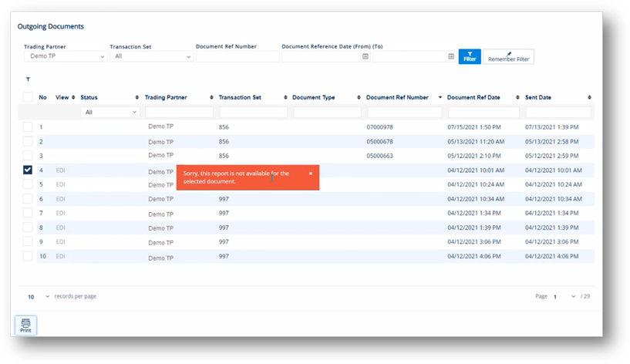Change the records per page dropdown
The height and width of the screenshot is (364, 630).
pyautogui.click(x=40, y=296)
